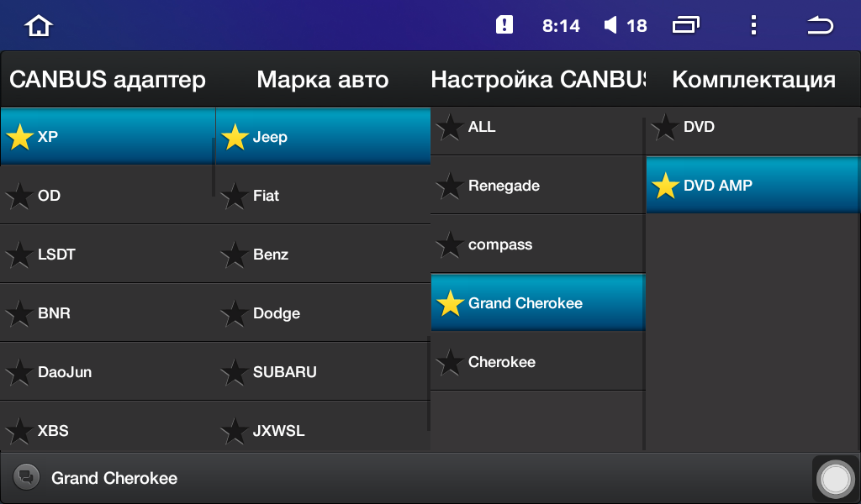Select the Cherokee model entry
This screenshot has width=861, height=504.
(537, 362)
